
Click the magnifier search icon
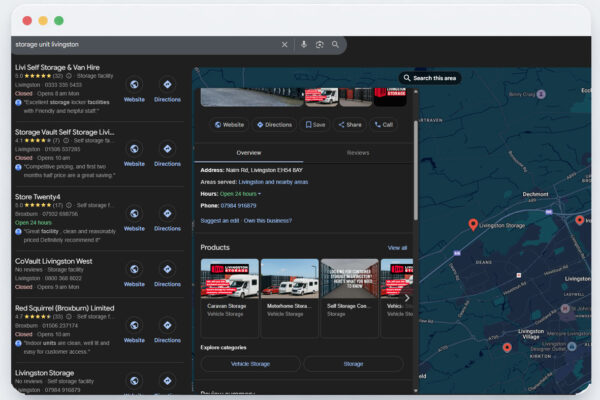pyautogui.click(x=336, y=44)
